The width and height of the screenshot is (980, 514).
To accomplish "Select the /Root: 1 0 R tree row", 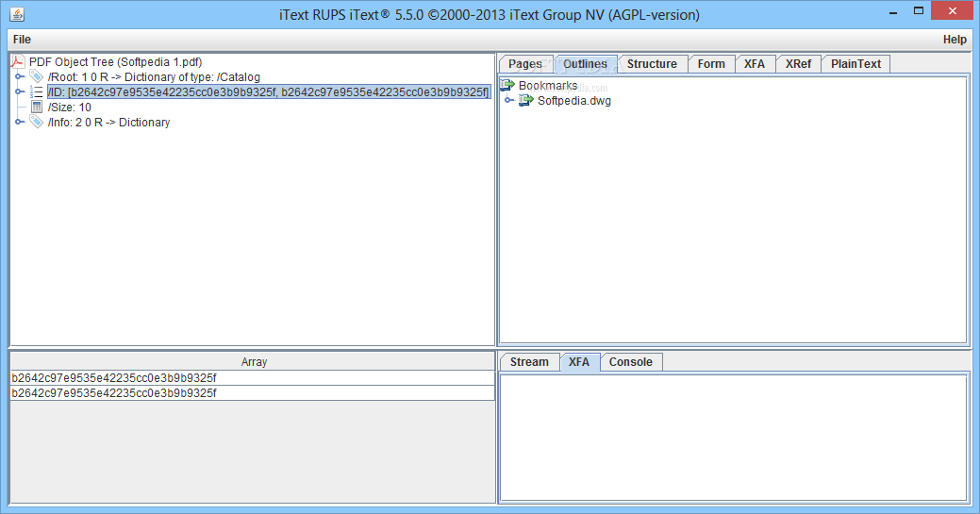I will (154, 77).
